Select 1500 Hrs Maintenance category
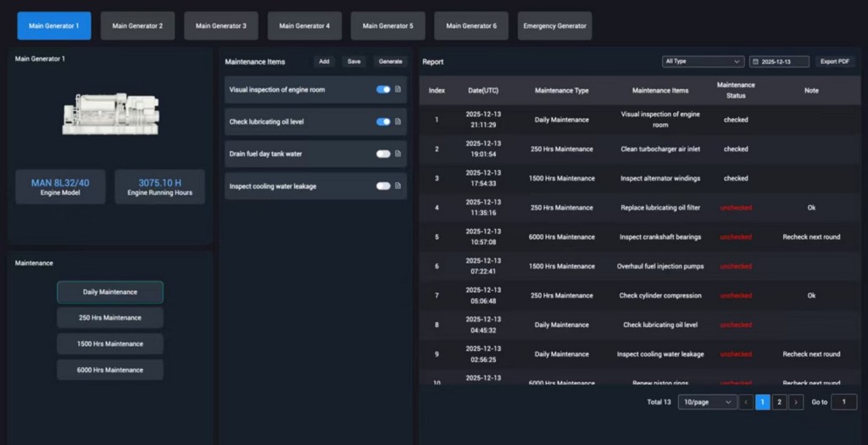 [x=110, y=344]
